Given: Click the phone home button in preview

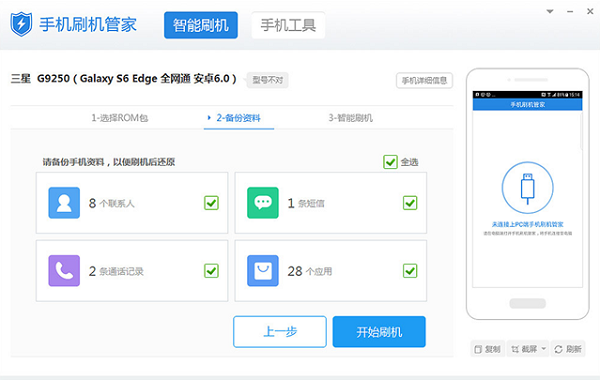Looking at the screenshot, I should [x=527, y=303].
